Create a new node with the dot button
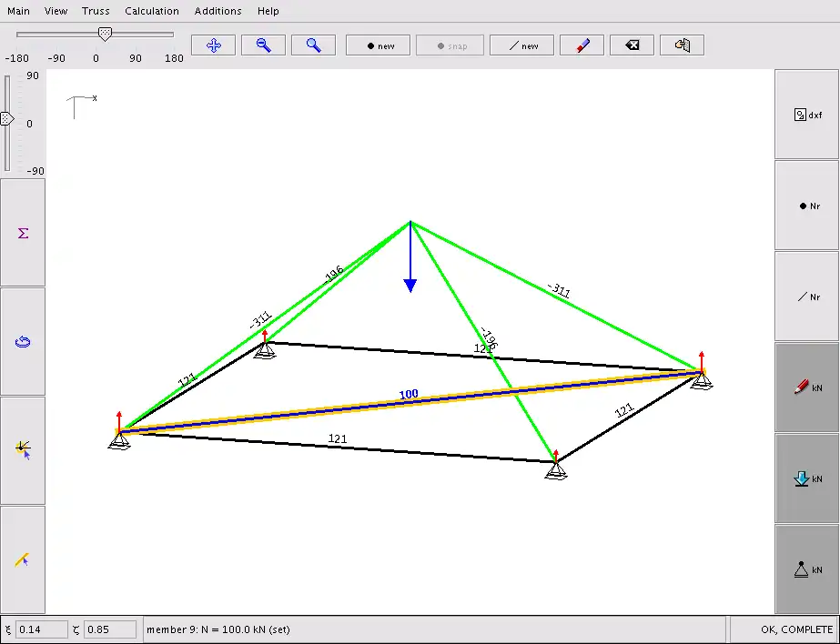840x644 pixels. tap(379, 45)
